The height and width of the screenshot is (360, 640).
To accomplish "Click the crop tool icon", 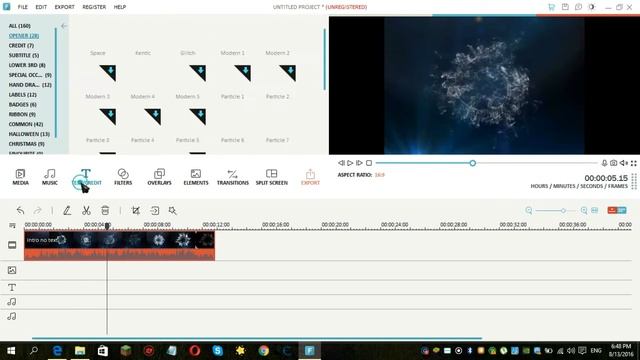I will pyautogui.click(x=136, y=211).
